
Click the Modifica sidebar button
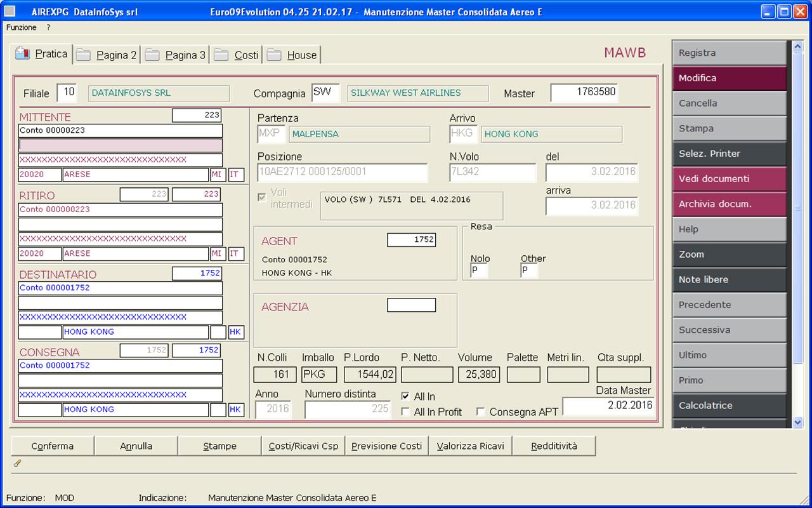729,78
